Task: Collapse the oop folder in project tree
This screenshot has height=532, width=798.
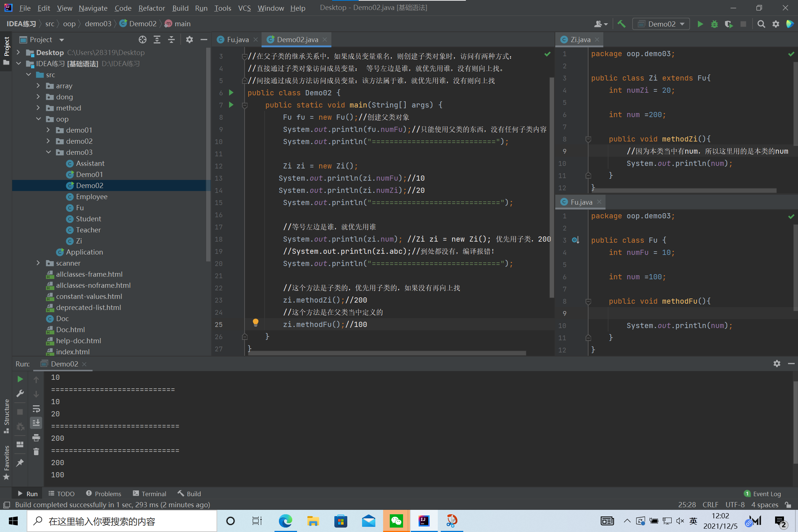Action: point(38,119)
